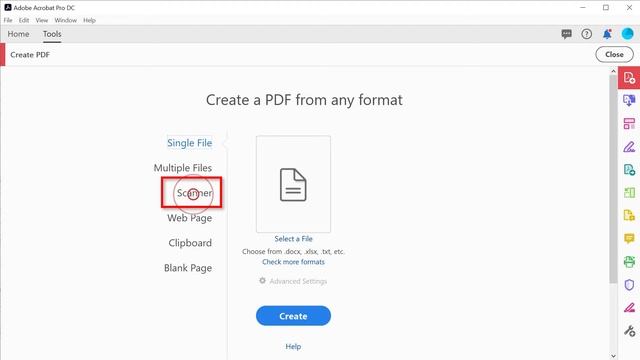Close the Create PDF tool
Image resolution: width=640 pixels, height=360 pixels.
(x=614, y=54)
